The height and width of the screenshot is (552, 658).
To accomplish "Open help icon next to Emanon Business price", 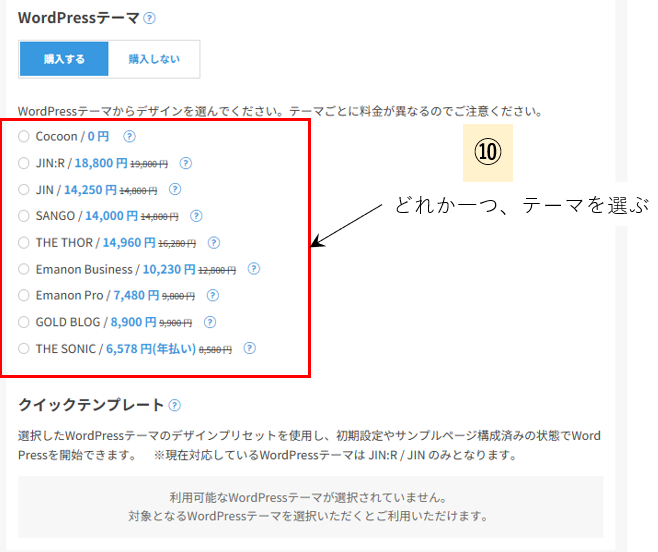I will point(253,269).
